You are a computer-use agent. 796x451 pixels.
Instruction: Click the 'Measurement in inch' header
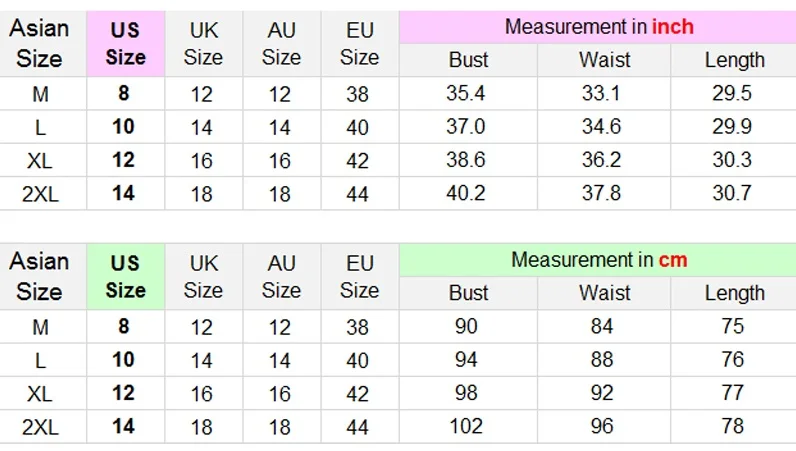(x=598, y=27)
